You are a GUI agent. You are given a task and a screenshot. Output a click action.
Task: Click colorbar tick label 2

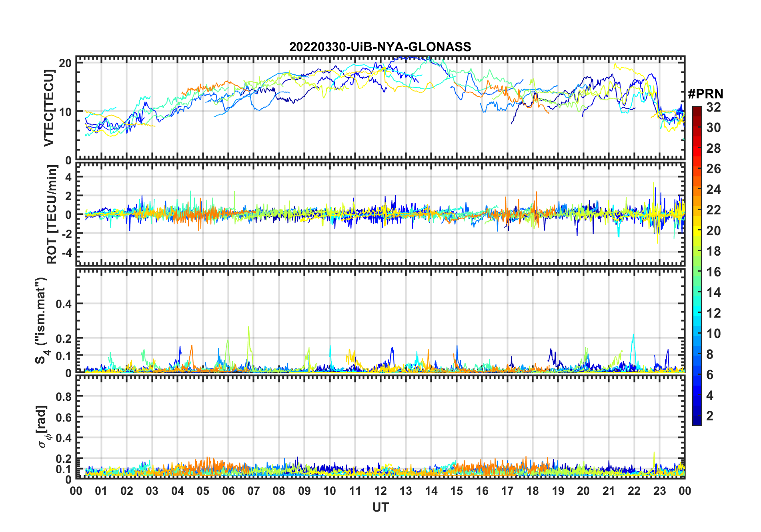[710, 416]
